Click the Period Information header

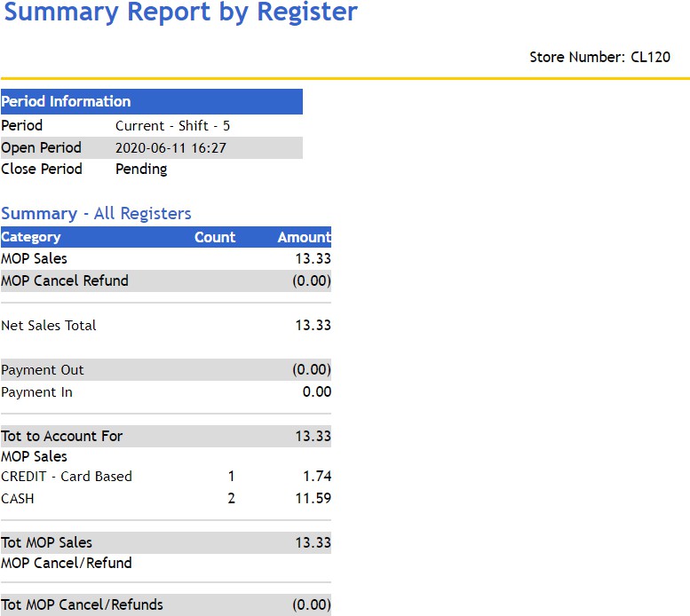pos(151,101)
